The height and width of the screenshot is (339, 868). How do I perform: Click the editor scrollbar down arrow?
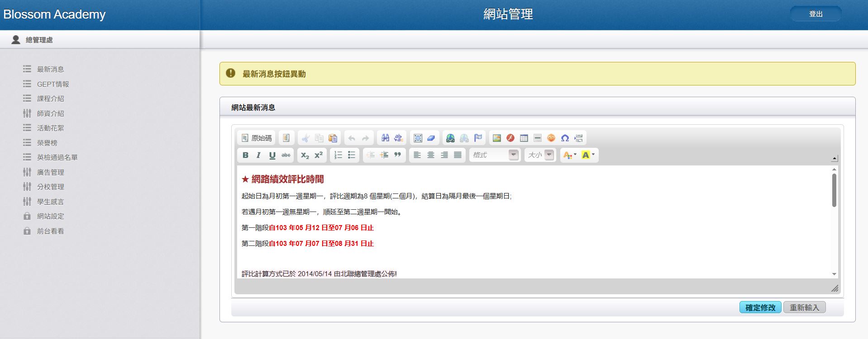pos(834,274)
